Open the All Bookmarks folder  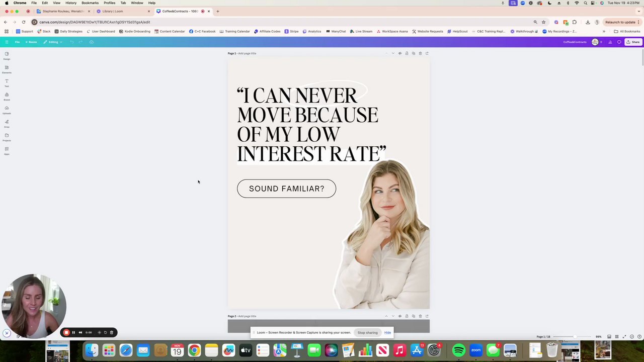627,31
